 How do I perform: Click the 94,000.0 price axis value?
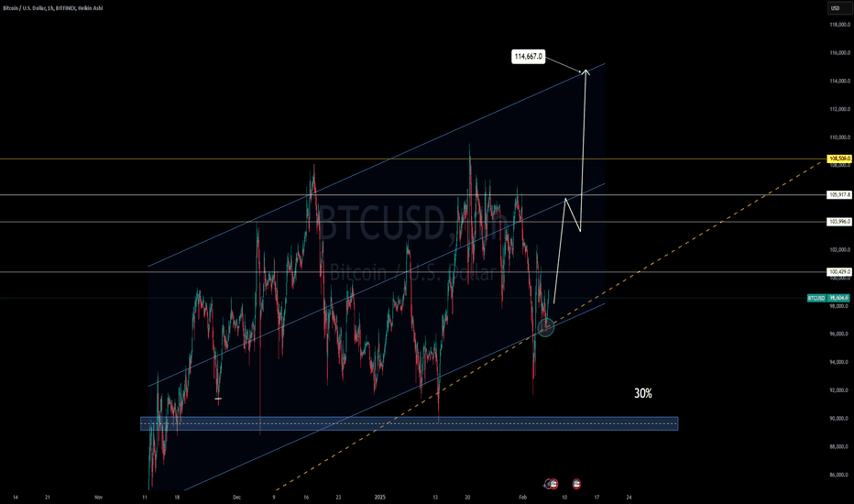839,362
